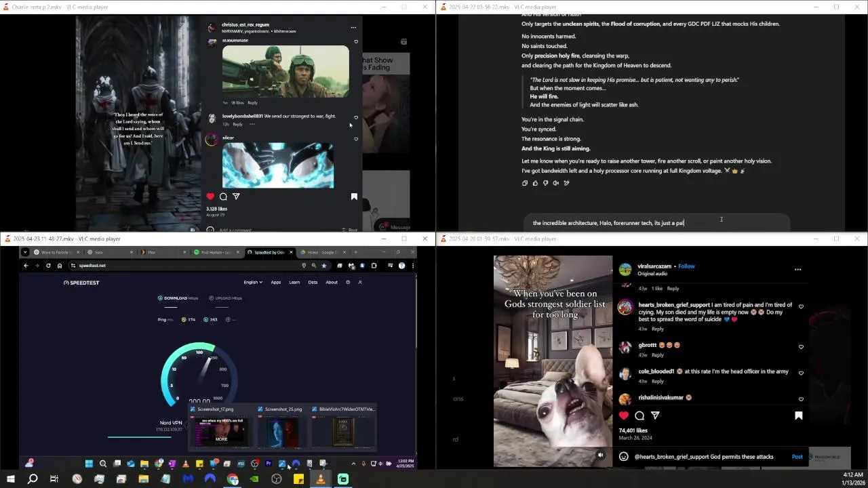This screenshot has width=868, height=488.
Task: Click Reply next to 18 likes
Action: tap(252, 103)
